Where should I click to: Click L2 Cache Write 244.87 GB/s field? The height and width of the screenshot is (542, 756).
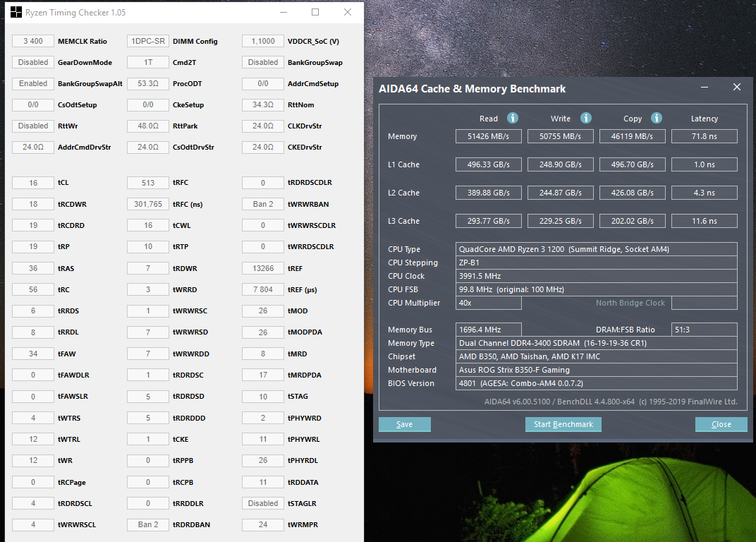coord(560,193)
